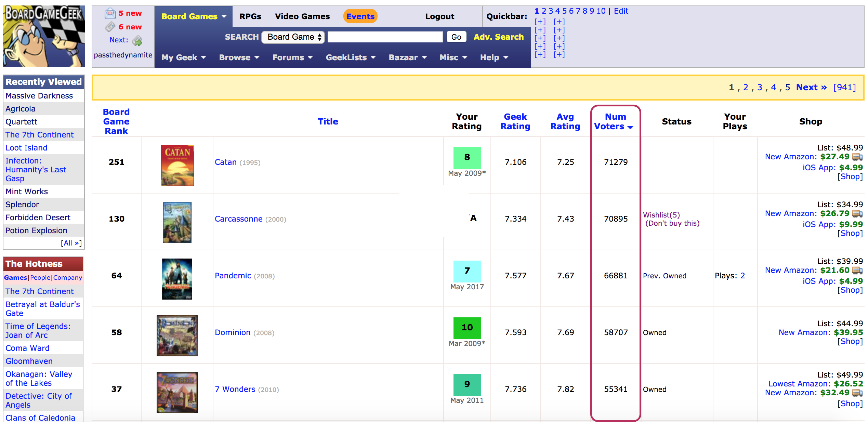Open Gloomhaven in The Hotness
The width and height of the screenshot is (868, 422).
tap(29, 361)
